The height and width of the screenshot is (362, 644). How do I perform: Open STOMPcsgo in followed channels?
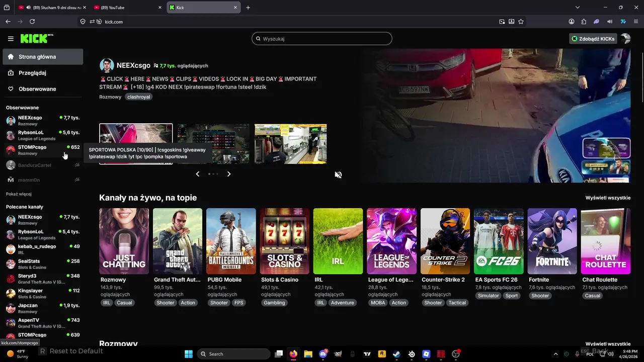point(43,150)
